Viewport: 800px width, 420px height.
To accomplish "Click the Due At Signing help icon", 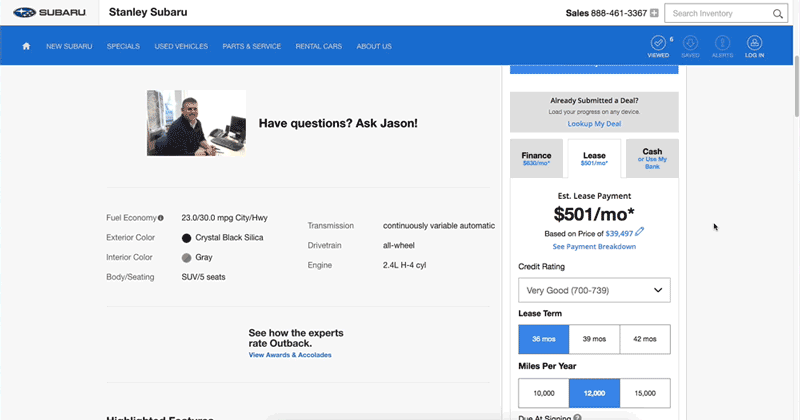I will pos(577,417).
